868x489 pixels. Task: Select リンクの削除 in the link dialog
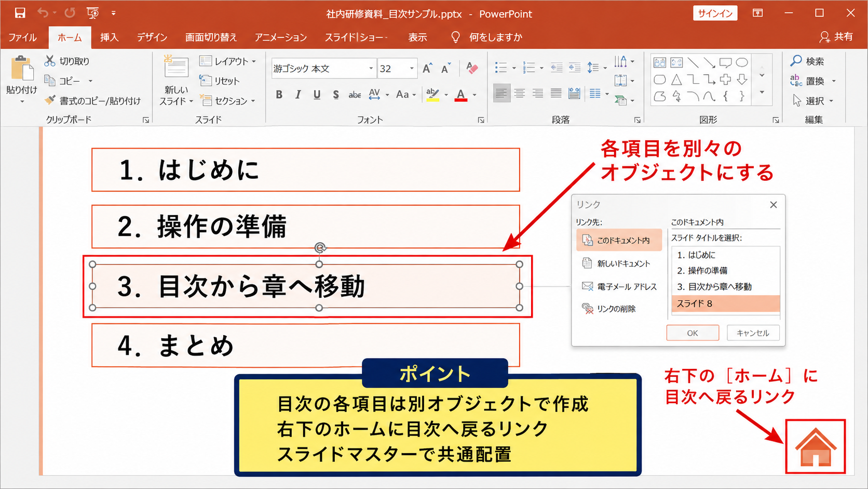coord(609,309)
